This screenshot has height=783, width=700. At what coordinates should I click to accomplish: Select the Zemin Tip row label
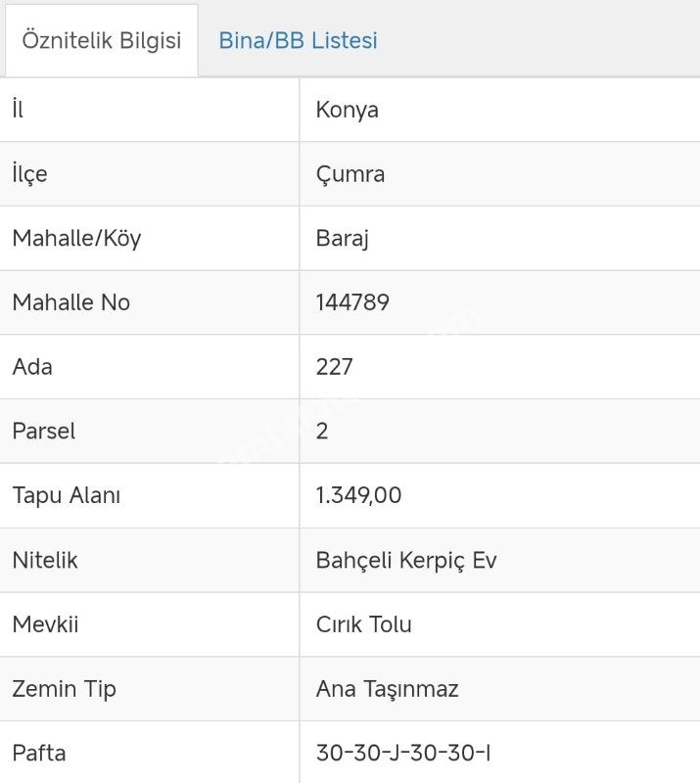pos(65,689)
